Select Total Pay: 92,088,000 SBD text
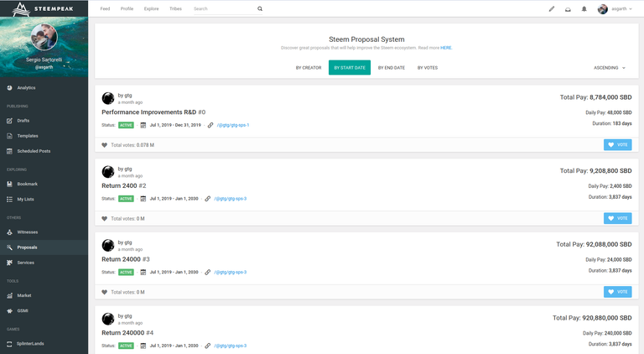644x354 pixels. 594,244
